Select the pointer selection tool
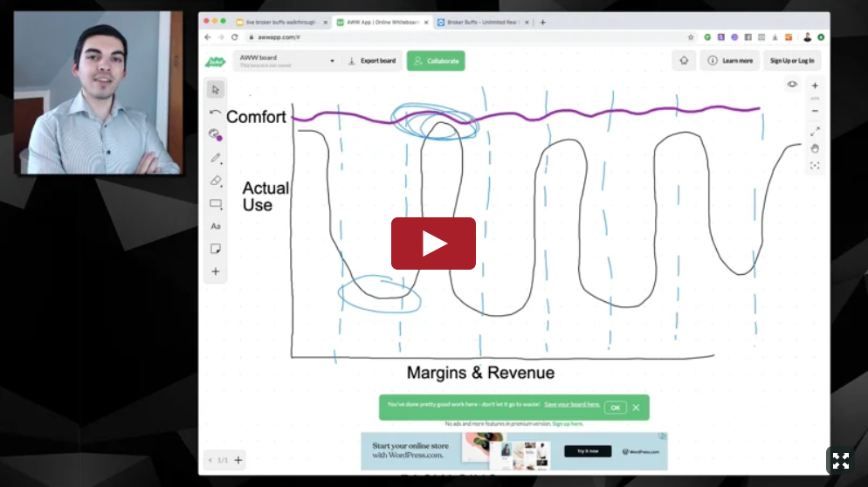This screenshot has height=487, width=868. point(216,90)
